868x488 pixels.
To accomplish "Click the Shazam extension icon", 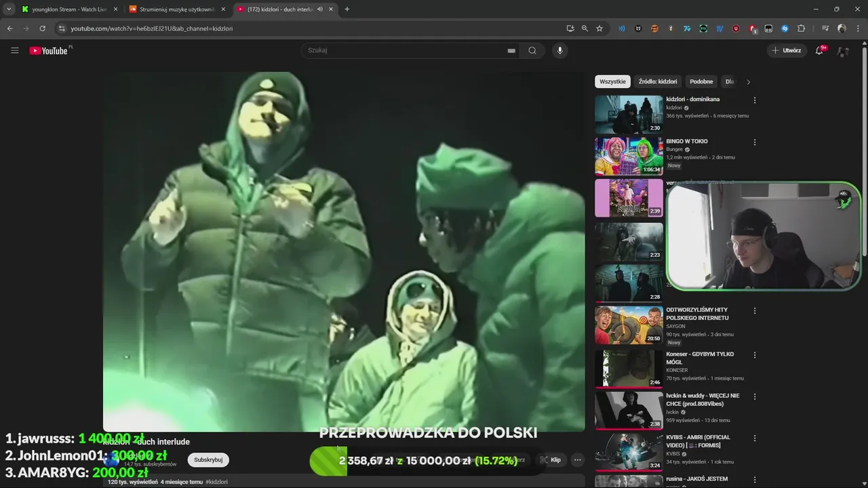I will point(785,28).
